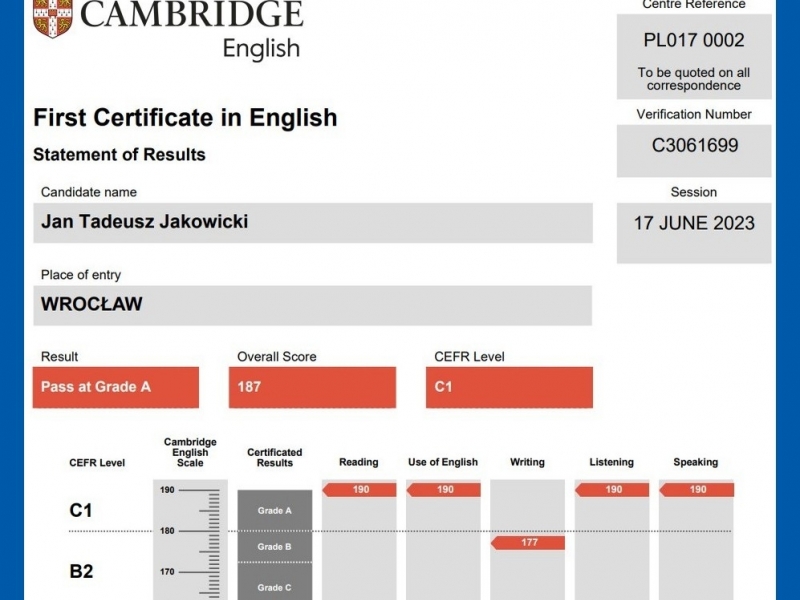Click the Grade B block

click(x=274, y=547)
